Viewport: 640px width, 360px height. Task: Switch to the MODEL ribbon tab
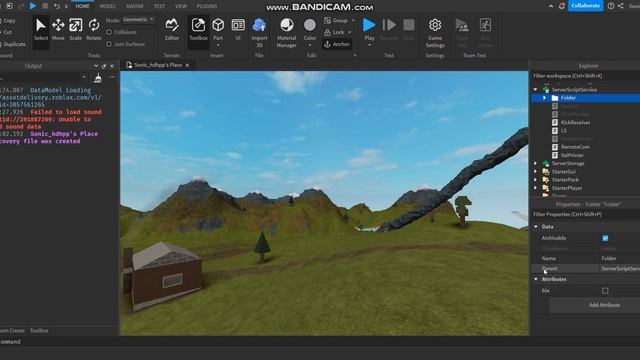click(x=107, y=6)
